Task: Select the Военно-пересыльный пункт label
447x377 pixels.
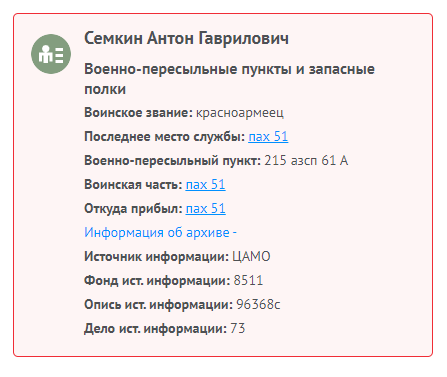Action: click(173, 161)
